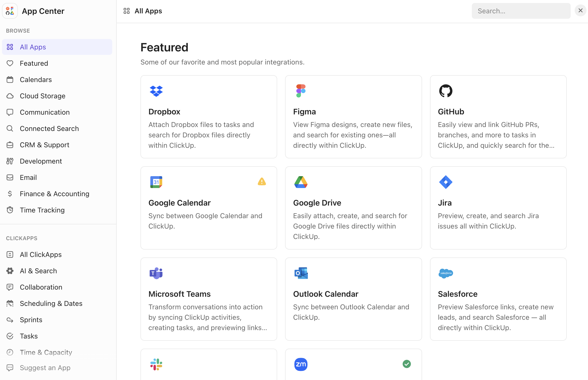Screen dimensions: 588x380
Task: Browse the Time Tracking category
Action: pyautogui.click(x=42, y=210)
